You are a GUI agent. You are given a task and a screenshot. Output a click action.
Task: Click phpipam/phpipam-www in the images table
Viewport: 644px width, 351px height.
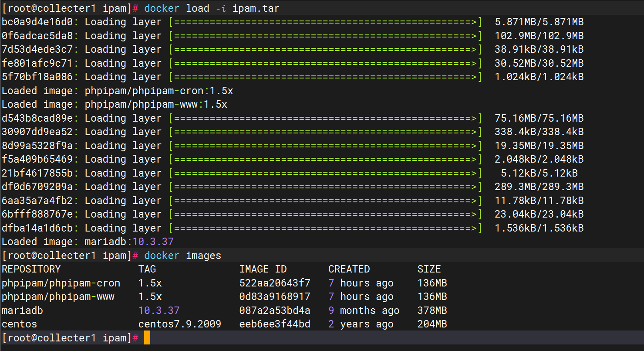58,296
